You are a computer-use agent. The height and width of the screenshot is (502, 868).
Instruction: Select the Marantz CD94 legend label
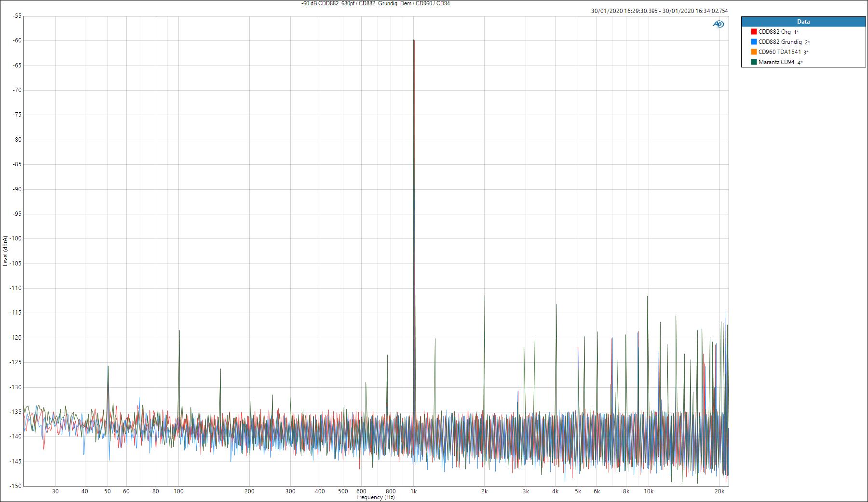776,62
